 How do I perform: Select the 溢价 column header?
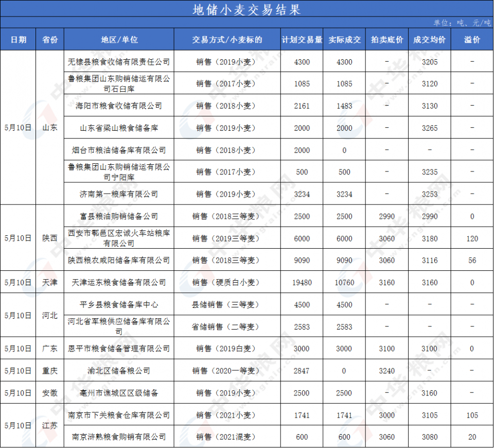point(472,40)
